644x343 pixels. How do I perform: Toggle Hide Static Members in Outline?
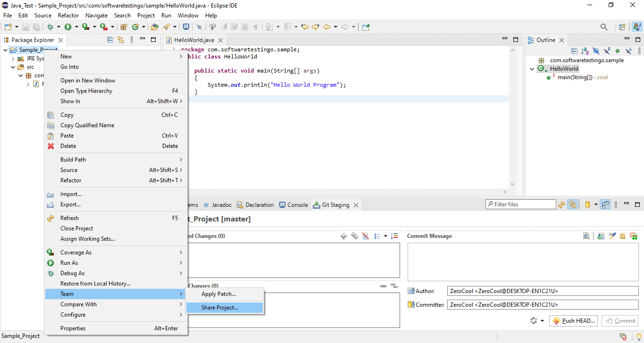coord(607,51)
